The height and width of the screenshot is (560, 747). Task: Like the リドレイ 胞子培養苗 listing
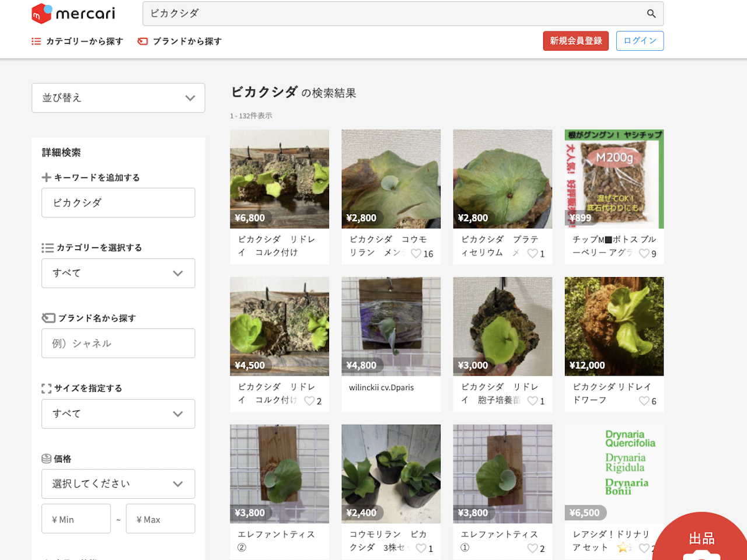532,401
